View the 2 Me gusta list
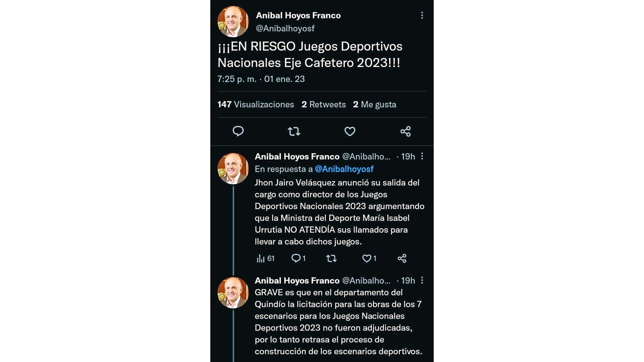Image resolution: width=644 pixels, height=362 pixels. click(374, 105)
